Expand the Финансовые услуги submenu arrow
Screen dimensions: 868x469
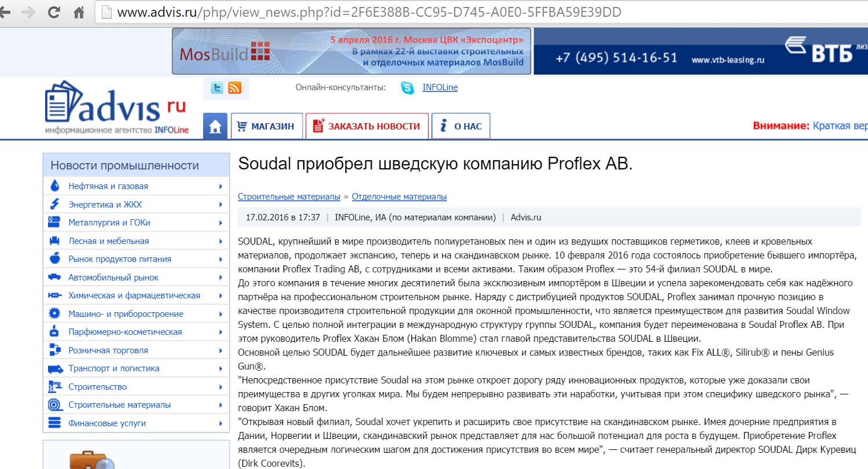[221, 423]
